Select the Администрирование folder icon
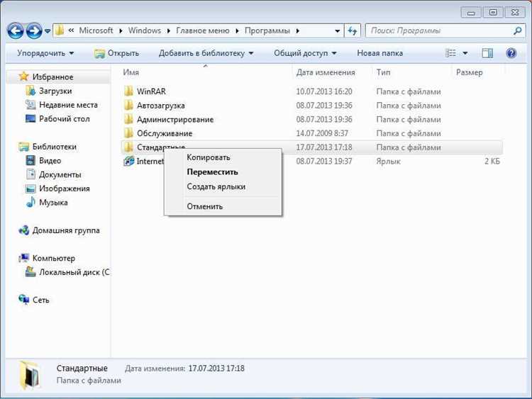This screenshot has width=532, height=399. pos(128,119)
